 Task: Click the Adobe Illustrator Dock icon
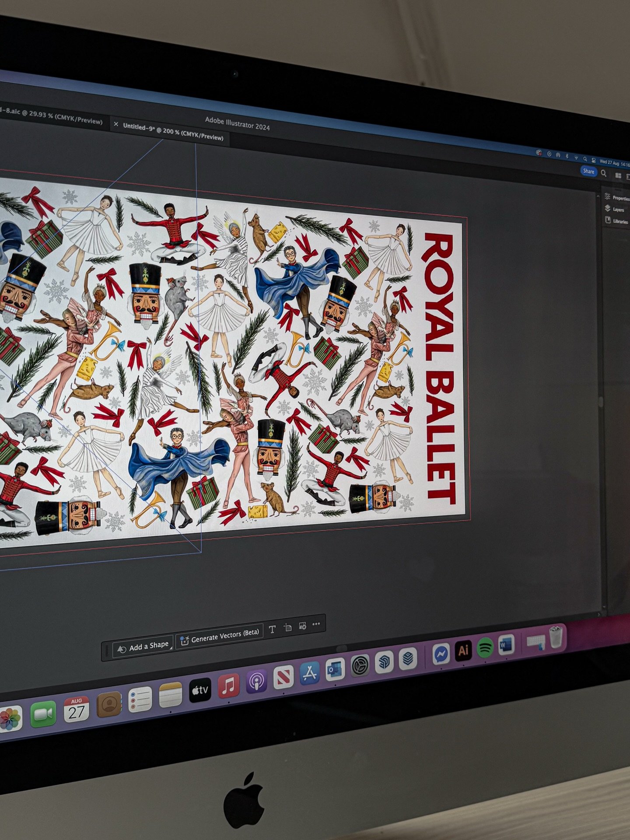click(x=463, y=651)
